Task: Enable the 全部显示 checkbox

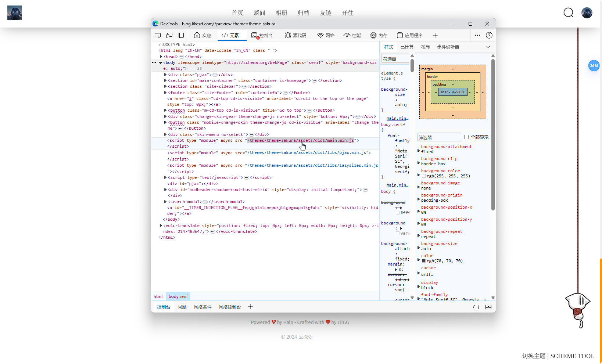Action: pyautogui.click(x=466, y=137)
